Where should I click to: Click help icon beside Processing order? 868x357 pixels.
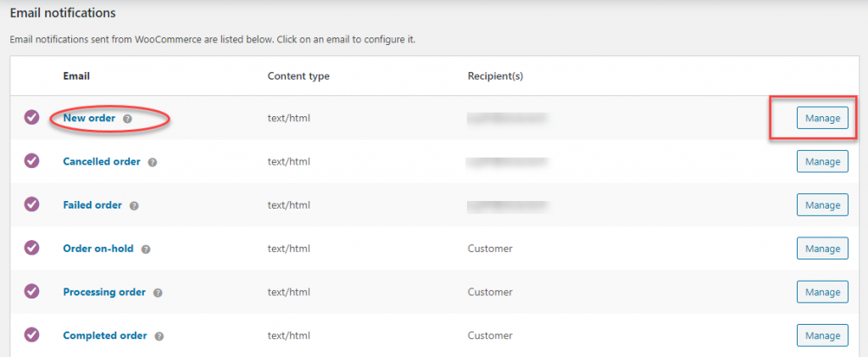(158, 293)
